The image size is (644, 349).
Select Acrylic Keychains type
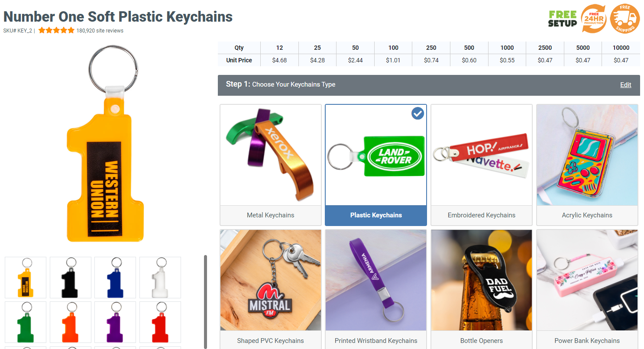587,165
